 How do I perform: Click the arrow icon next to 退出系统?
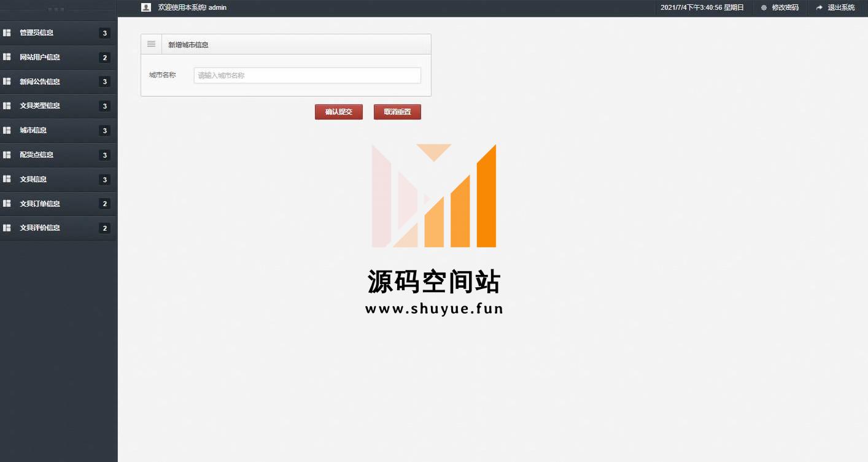(x=820, y=8)
